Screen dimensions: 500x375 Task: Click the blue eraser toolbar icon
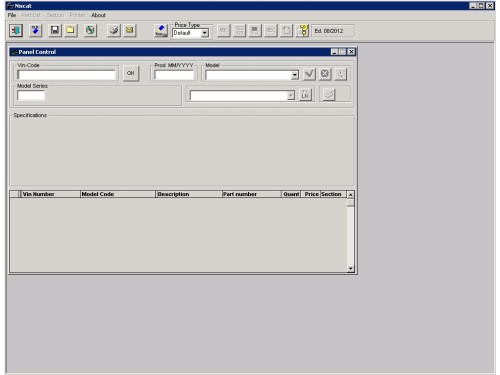point(161,31)
